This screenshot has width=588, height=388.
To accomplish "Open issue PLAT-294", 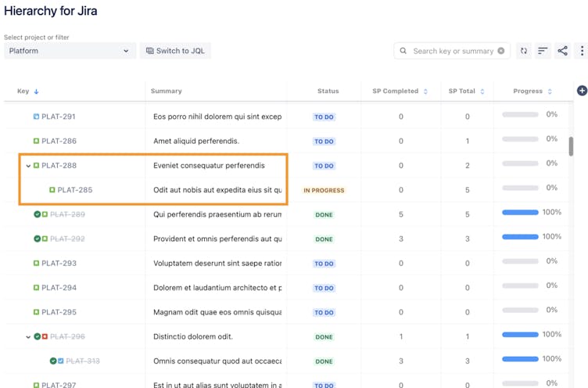I will [x=59, y=287].
